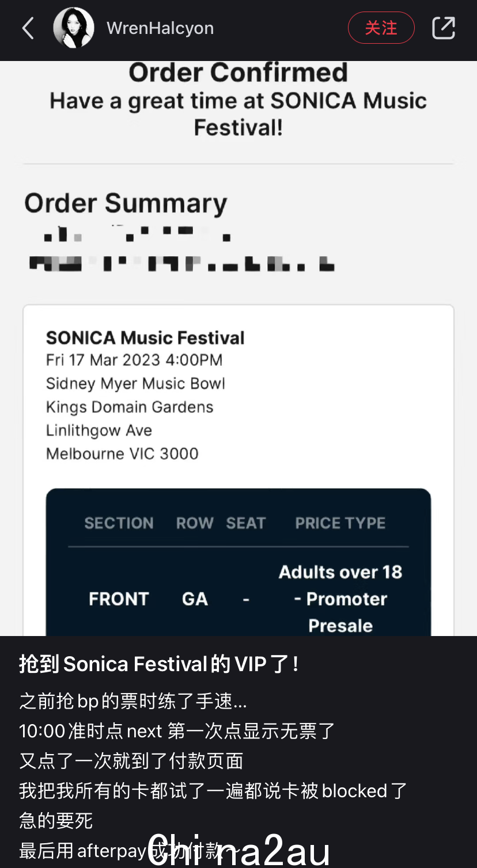This screenshot has width=477, height=868.
Task: Click the PRICE TYPE column header
Action: coord(340,523)
